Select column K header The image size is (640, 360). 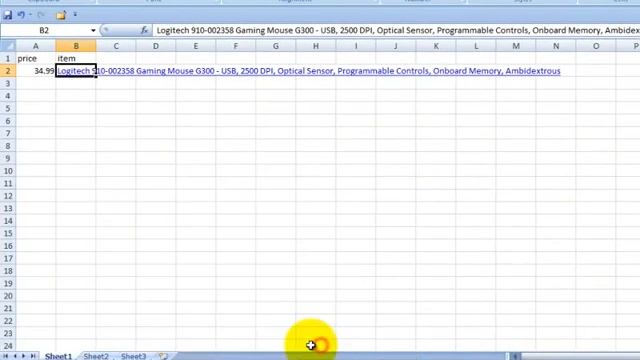tap(436, 46)
